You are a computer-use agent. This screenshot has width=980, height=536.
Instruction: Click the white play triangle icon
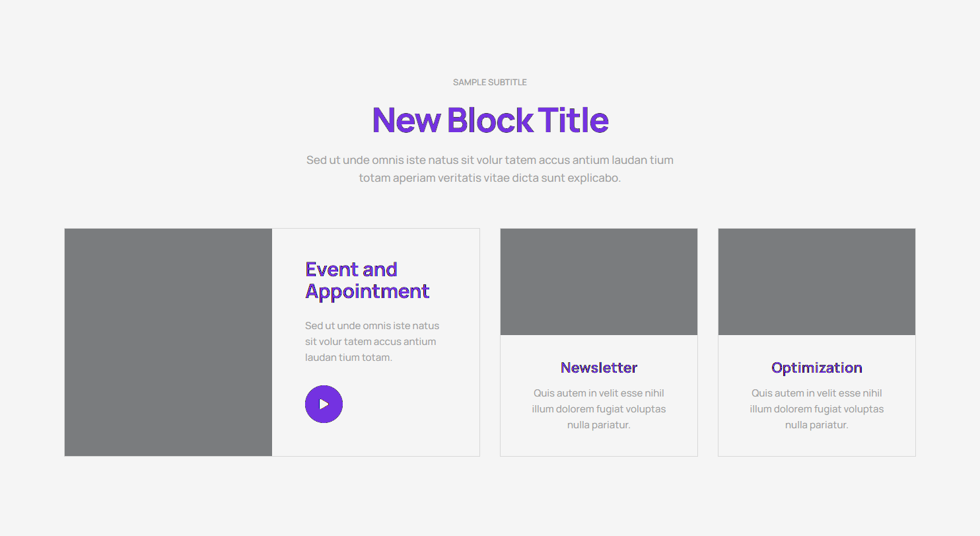pos(324,404)
